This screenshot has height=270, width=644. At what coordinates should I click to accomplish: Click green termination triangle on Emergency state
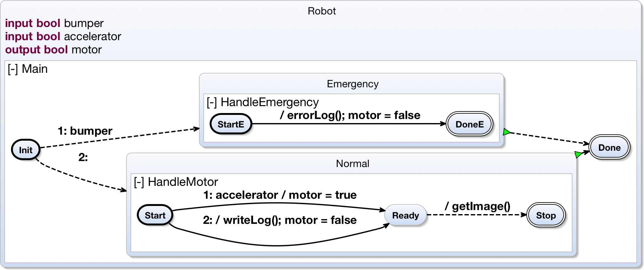click(x=506, y=132)
